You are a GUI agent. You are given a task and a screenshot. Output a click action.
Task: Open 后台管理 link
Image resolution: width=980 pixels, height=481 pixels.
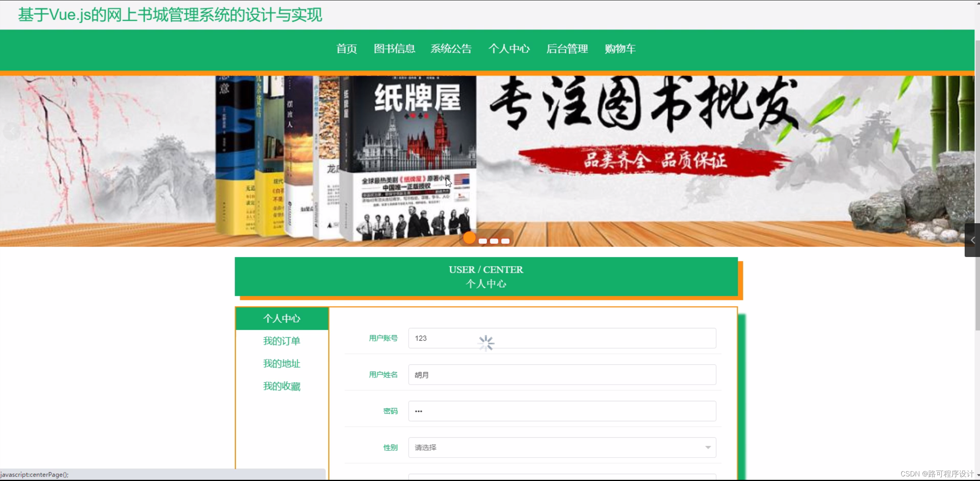(x=567, y=49)
